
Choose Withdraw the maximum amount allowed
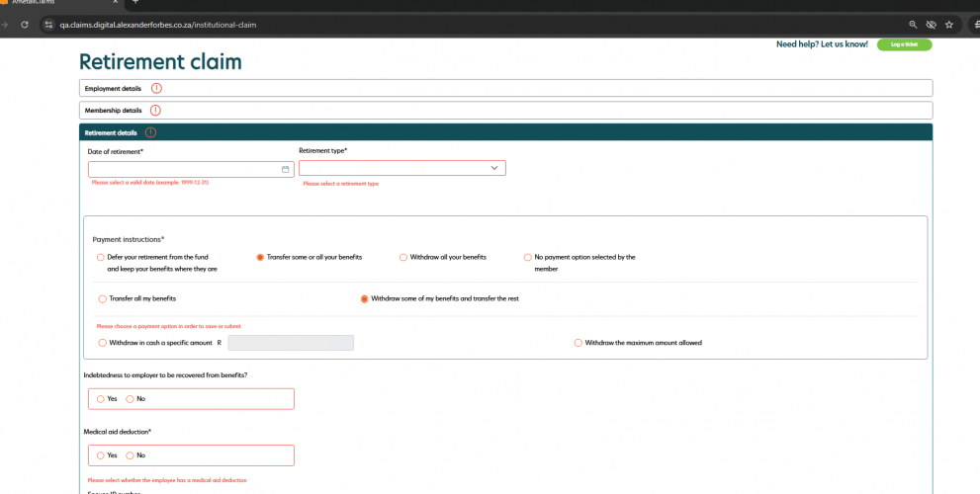pos(579,343)
